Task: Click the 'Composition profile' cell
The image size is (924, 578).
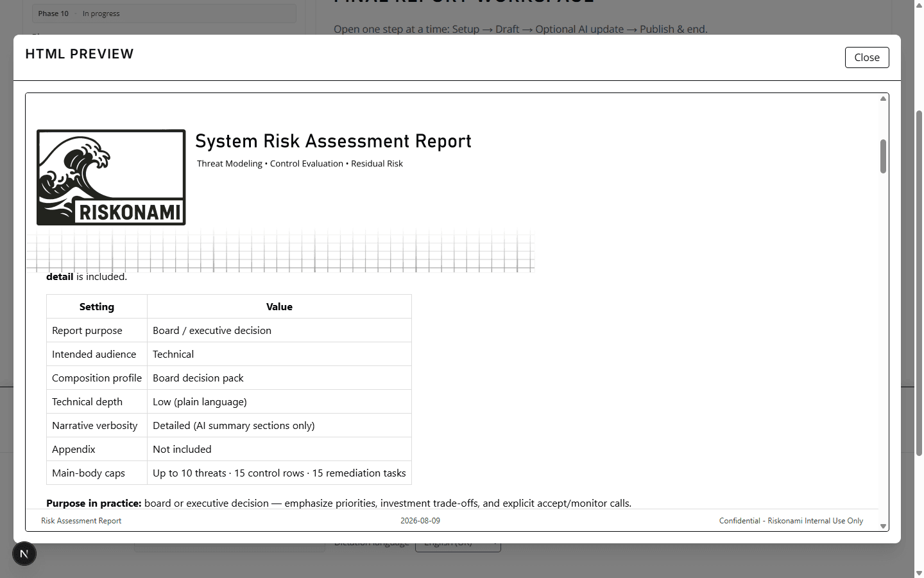Action: [97, 378]
